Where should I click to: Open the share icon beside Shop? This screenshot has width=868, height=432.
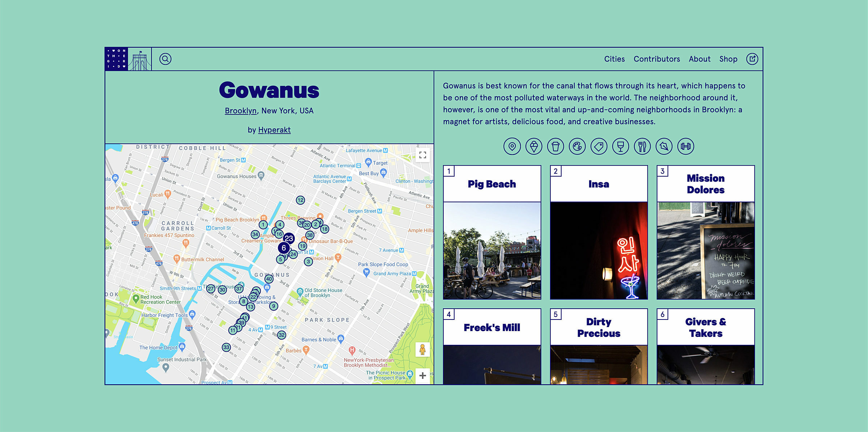pos(752,59)
